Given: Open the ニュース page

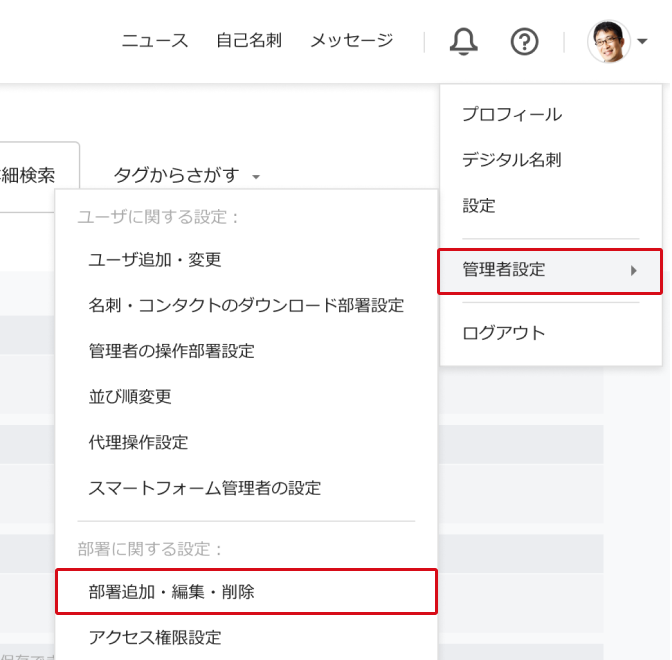Looking at the screenshot, I should [x=154, y=41].
